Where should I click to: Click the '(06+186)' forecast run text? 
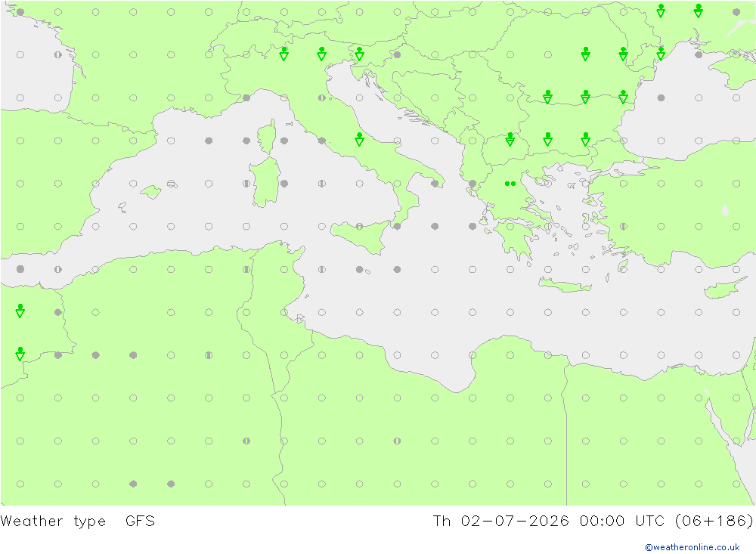pyautogui.click(x=714, y=522)
